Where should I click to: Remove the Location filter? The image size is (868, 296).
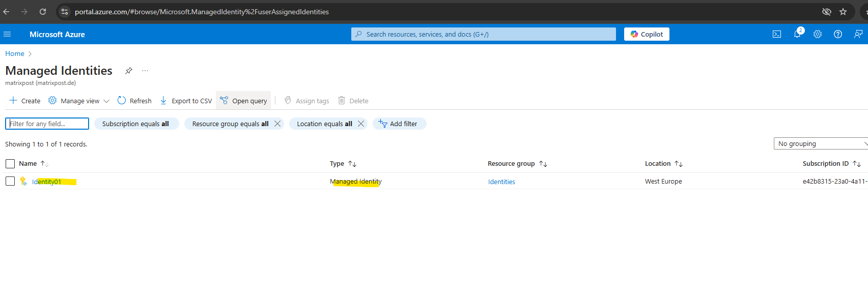tap(361, 124)
